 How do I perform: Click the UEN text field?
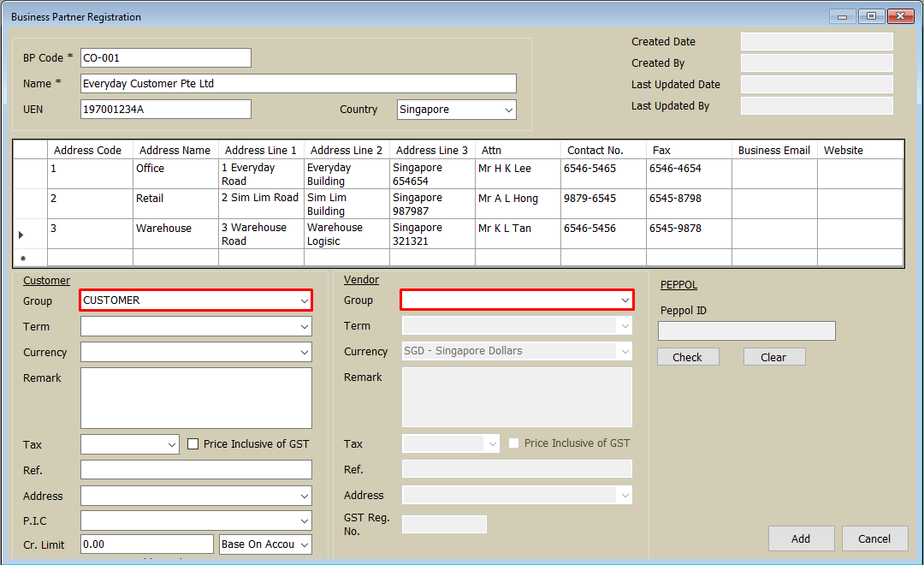[165, 109]
